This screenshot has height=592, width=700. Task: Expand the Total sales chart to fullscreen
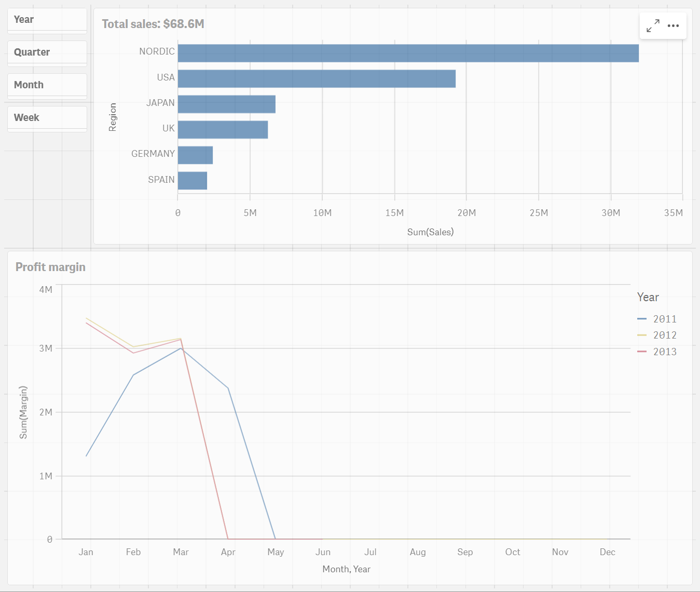[653, 25]
